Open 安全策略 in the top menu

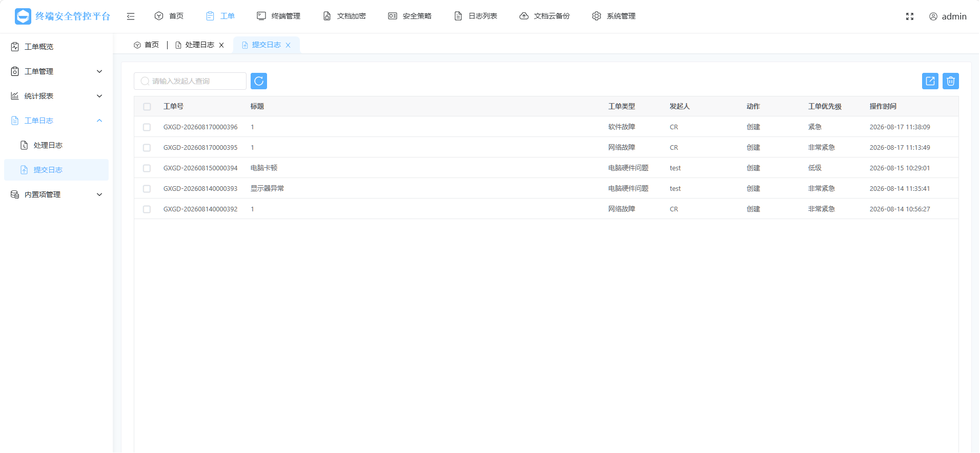coord(417,16)
